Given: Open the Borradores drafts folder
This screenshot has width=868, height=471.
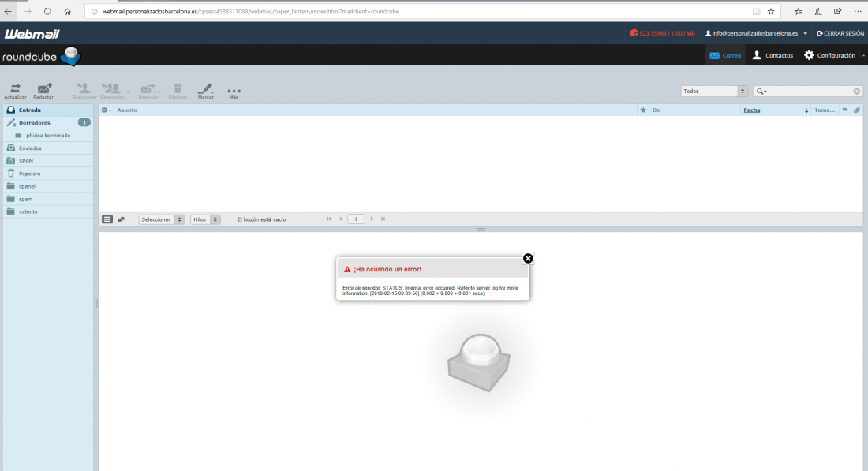Looking at the screenshot, I should pyautogui.click(x=47, y=123).
